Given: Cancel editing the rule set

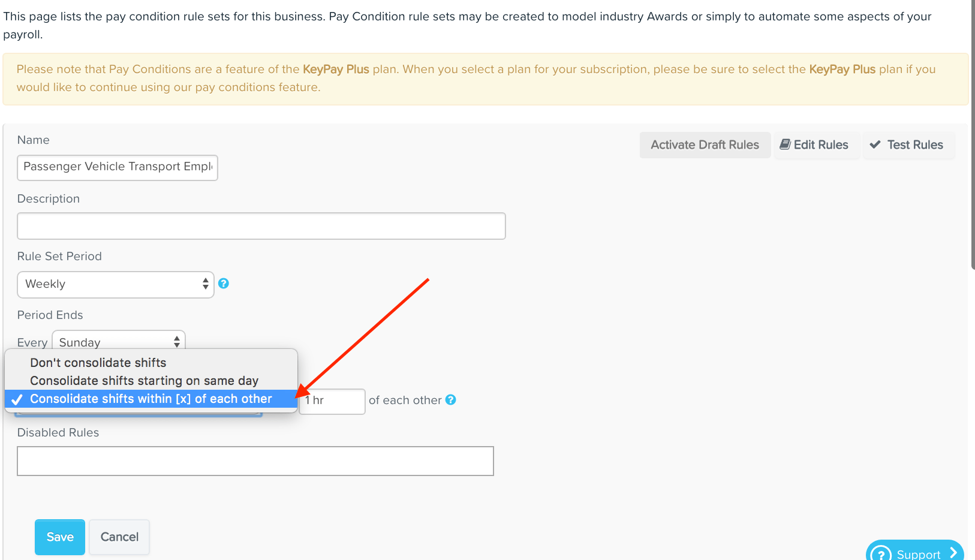Looking at the screenshot, I should coord(119,537).
